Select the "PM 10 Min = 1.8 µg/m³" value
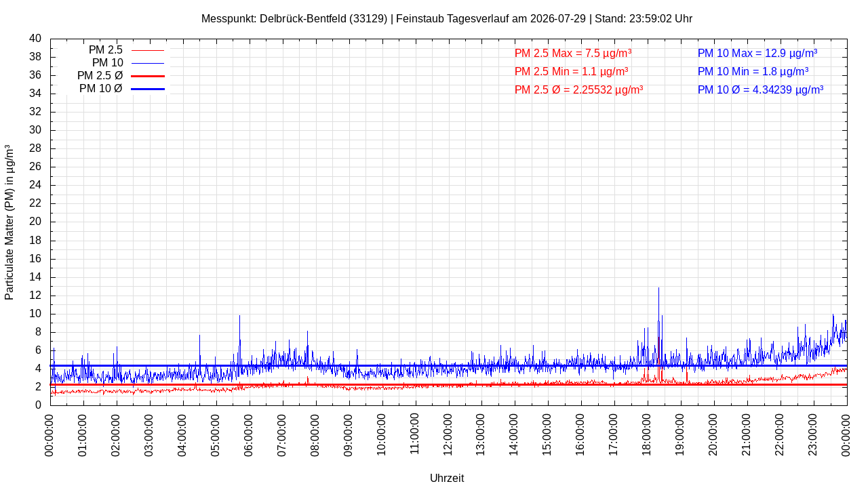 [753, 71]
